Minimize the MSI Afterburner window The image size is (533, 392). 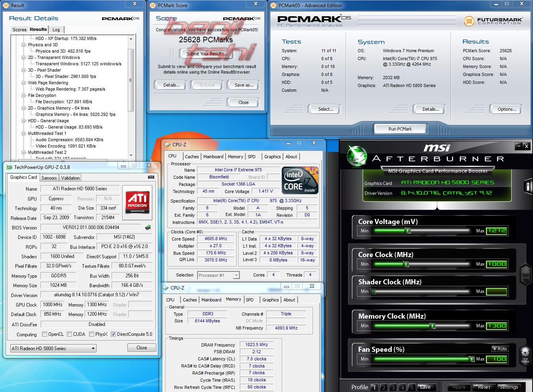[x=518, y=146]
